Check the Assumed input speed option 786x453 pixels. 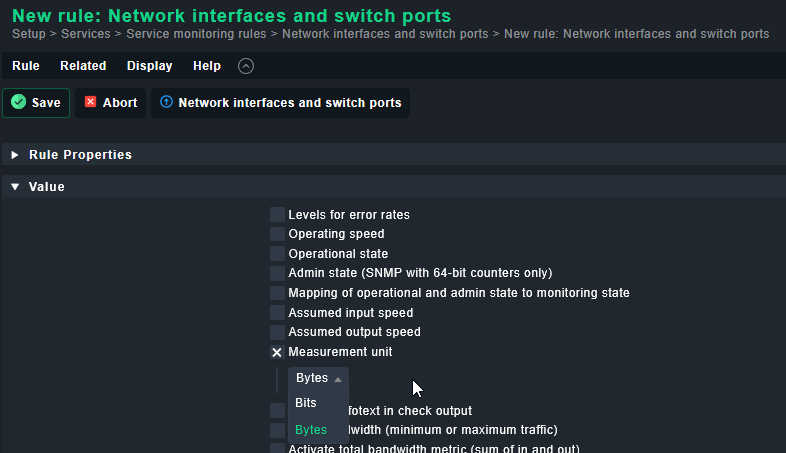coord(277,313)
